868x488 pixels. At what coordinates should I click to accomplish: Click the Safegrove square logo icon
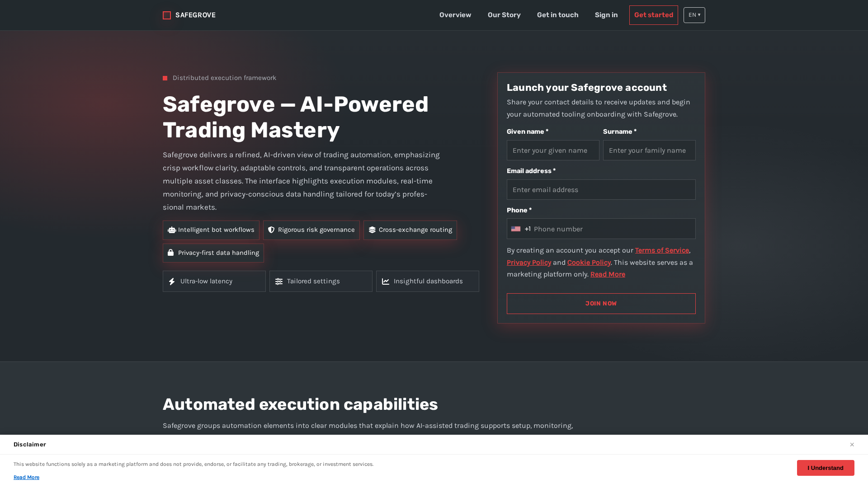(167, 15)
